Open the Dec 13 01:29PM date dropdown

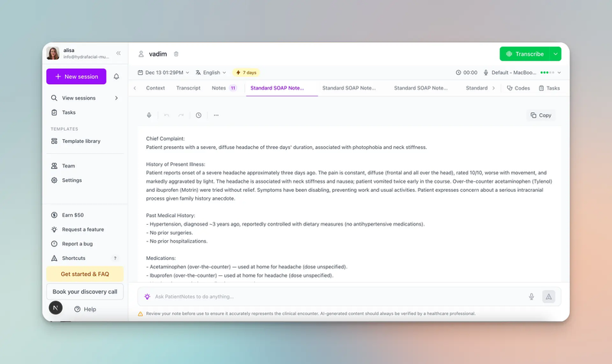pos(163,73)
